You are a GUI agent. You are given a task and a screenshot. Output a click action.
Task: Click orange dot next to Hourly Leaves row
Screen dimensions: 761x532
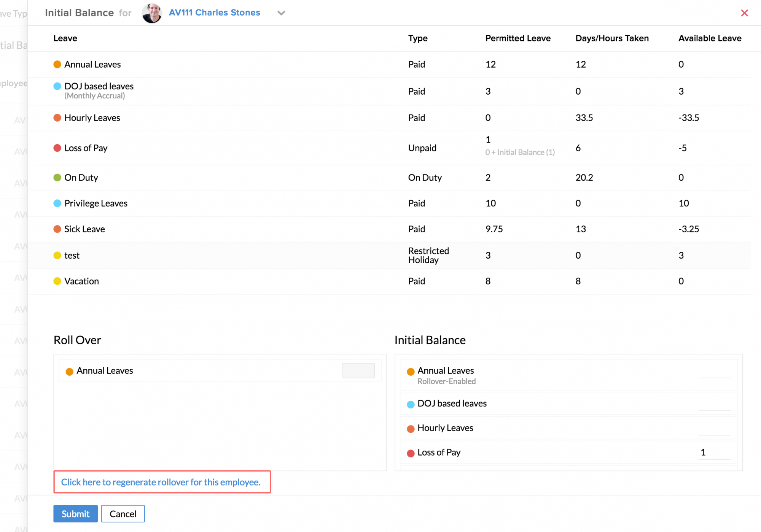(57, 118)
